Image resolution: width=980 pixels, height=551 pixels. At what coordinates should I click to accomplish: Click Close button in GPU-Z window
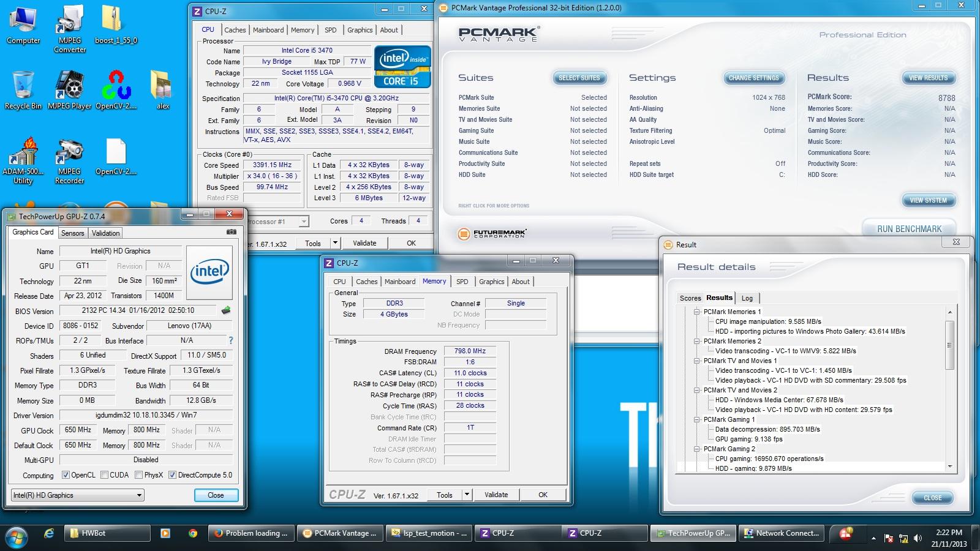[216, 495]
